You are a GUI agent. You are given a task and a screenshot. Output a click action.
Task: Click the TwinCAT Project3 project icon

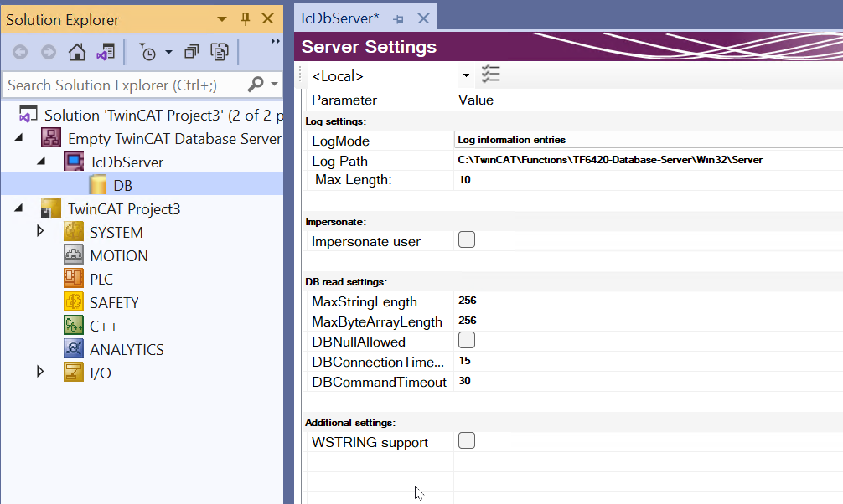[x=51, y=208]
